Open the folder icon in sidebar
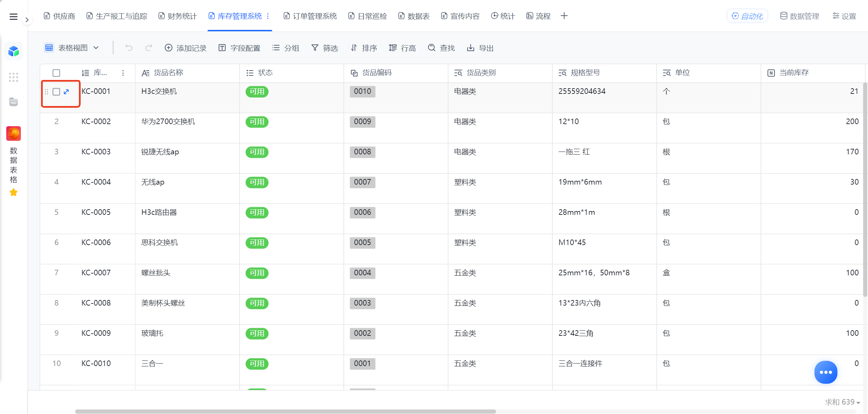Viewport: 868px width, 414px height. click(x=14, y=102)
